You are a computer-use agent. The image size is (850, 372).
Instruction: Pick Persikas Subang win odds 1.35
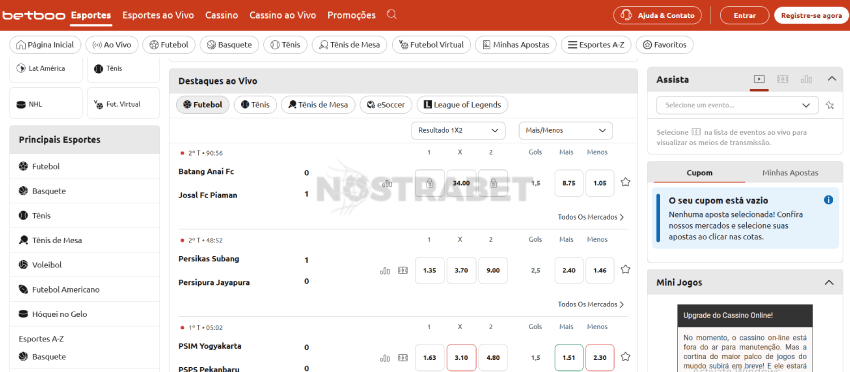pyautogui.click(x=430, y=270)
